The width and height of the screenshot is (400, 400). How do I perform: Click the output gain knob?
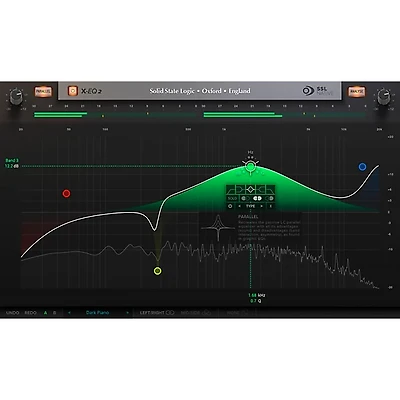pyautogui.click(x=384, y=96)
